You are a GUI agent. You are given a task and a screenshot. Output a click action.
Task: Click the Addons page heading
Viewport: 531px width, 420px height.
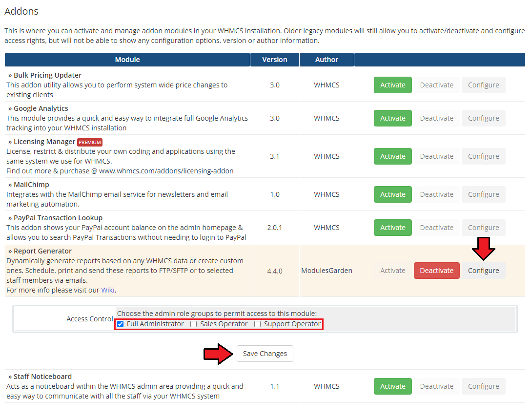tap(21, 11)
